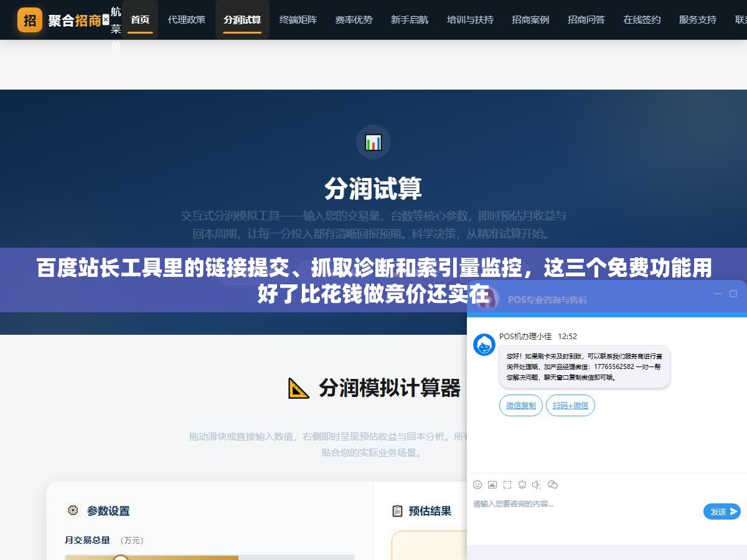Click the 分润模拟计算器 section heading

coord(390,388)
